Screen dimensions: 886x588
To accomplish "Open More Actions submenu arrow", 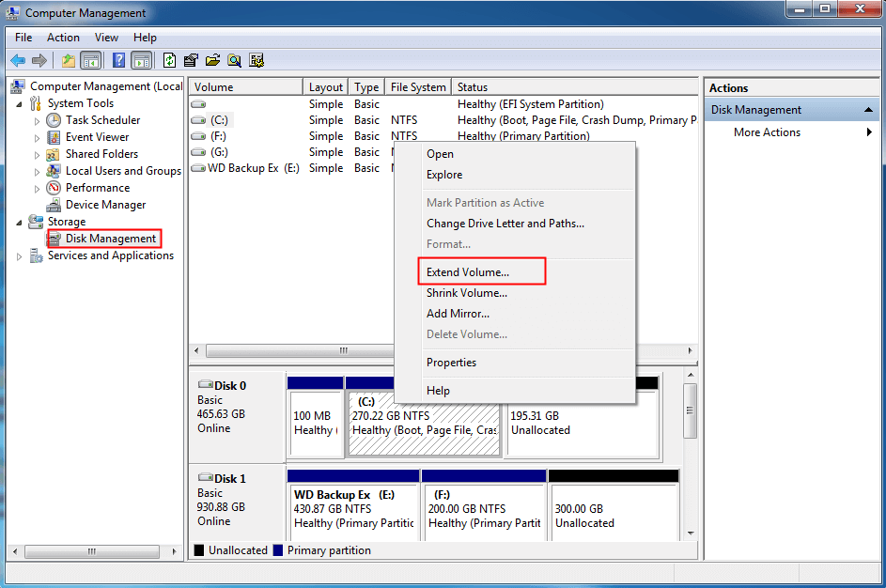I will pyautogui.click(x=869, y=132).
